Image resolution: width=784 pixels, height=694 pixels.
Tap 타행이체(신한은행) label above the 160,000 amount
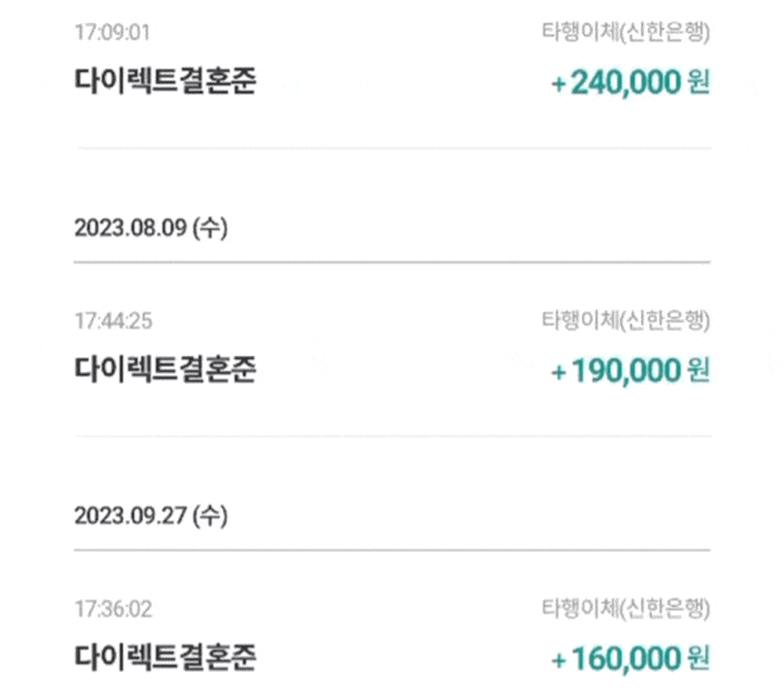(626, 609)
